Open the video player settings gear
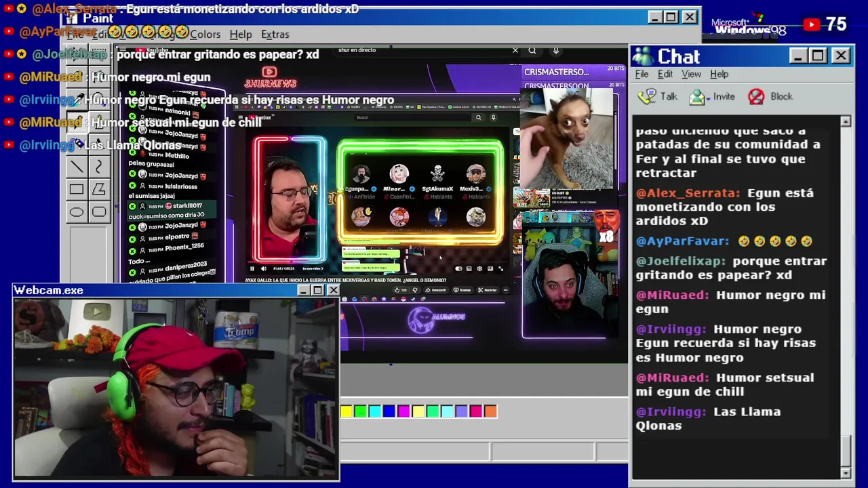Image resolution: width=868 pixels, height=488 pixels. (x=479, y=268)
